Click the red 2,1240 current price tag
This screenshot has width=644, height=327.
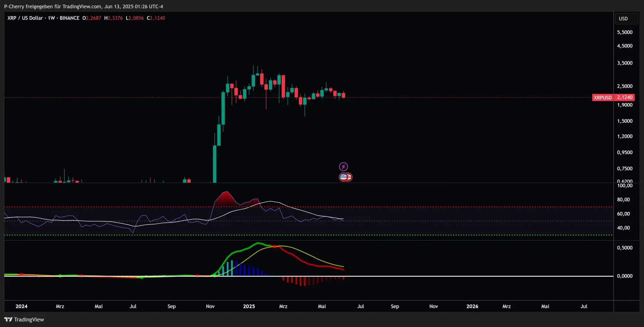[x=625, y=97]
